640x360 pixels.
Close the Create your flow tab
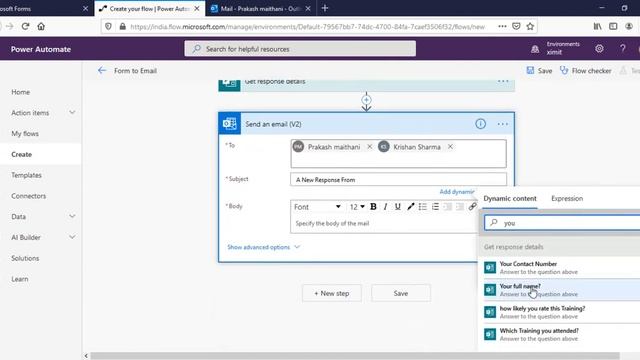click(x=197, y=8)
